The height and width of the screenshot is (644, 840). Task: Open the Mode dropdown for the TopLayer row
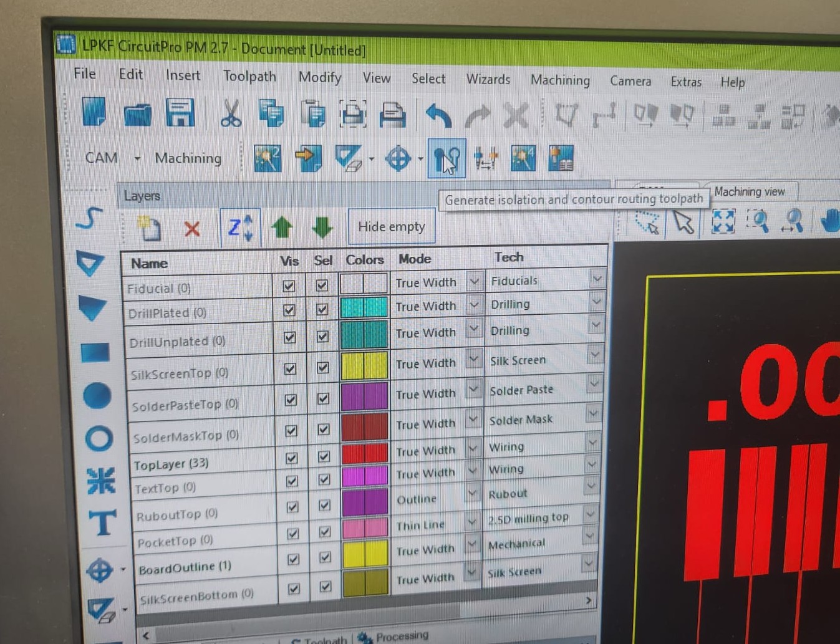coord(473,448)
